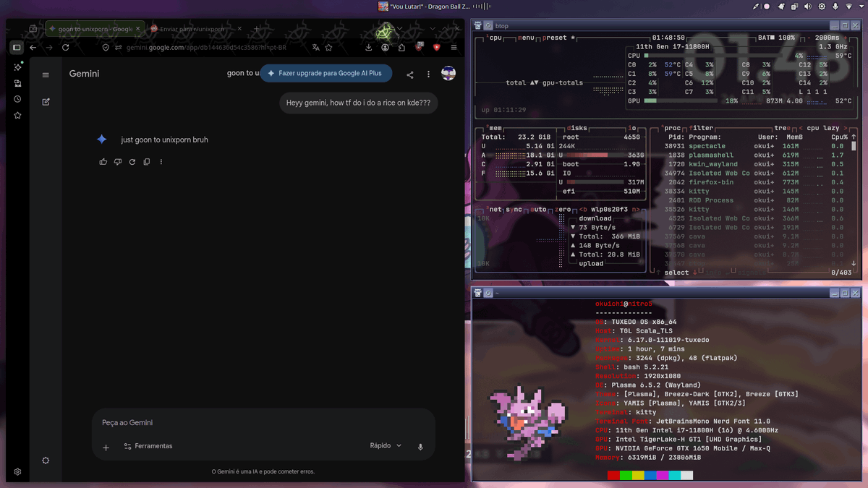Activate the microphone in Gemini's input box
This screenshot has height=488, width=868.
pyautogui.click(x=420, y=446)
